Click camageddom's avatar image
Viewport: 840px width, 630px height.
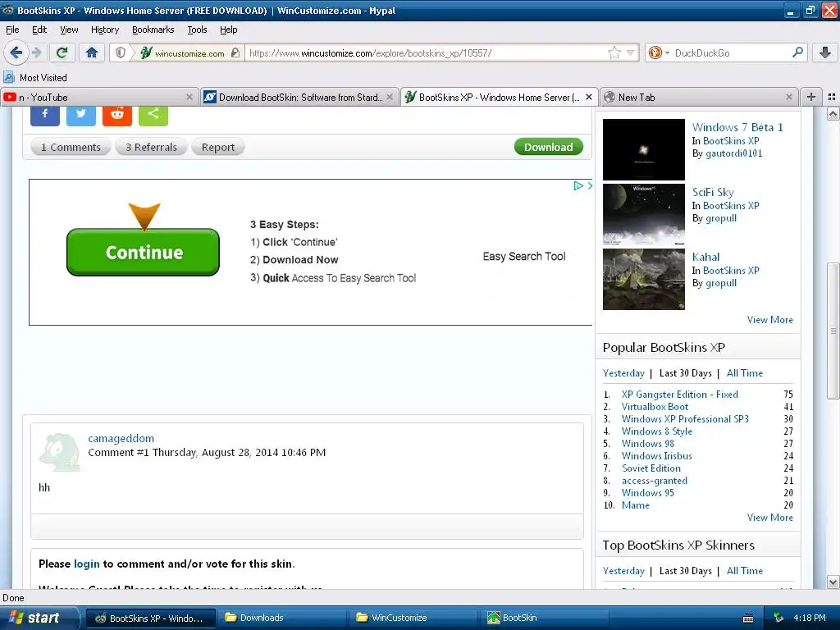59,453
